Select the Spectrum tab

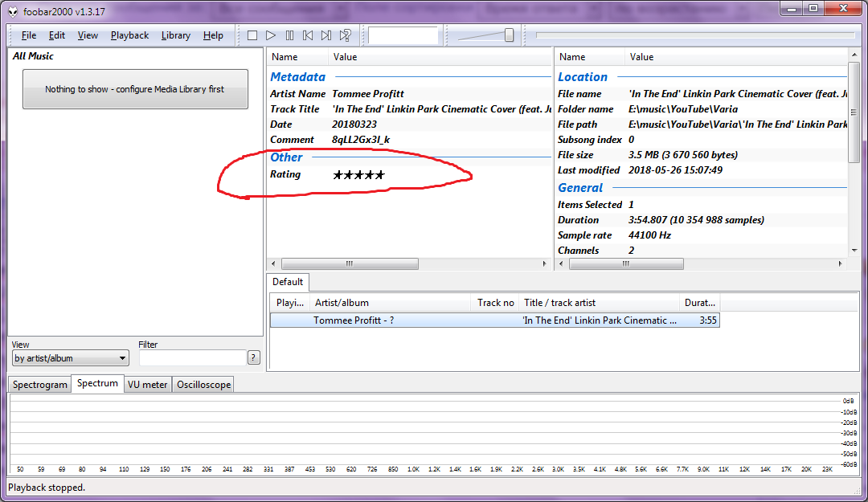(x=97, y=383)
